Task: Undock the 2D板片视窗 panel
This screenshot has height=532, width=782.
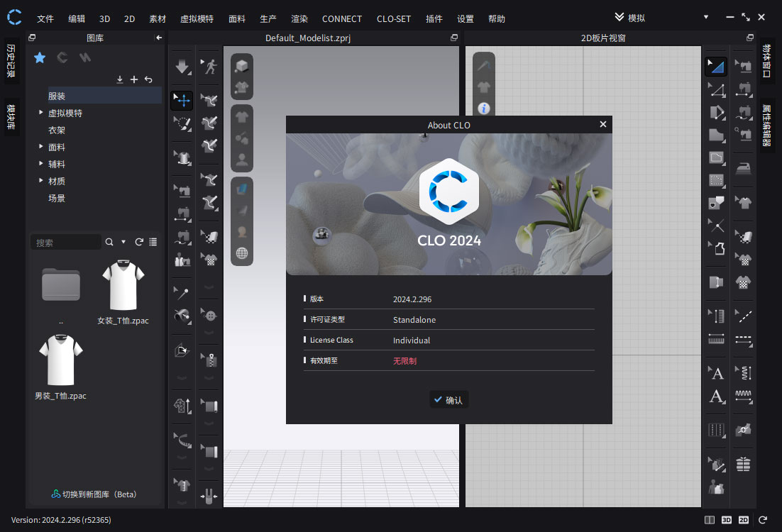Action: pos(749,38)
